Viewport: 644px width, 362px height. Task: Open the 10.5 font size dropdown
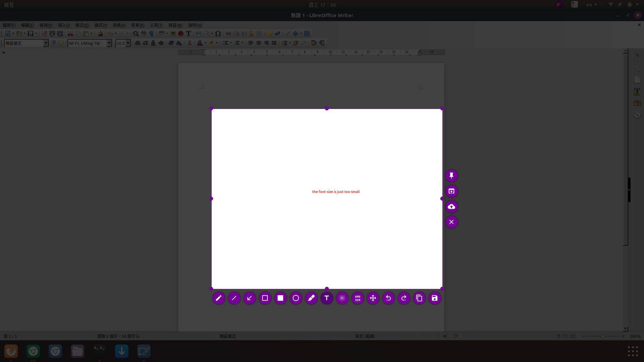128,43
